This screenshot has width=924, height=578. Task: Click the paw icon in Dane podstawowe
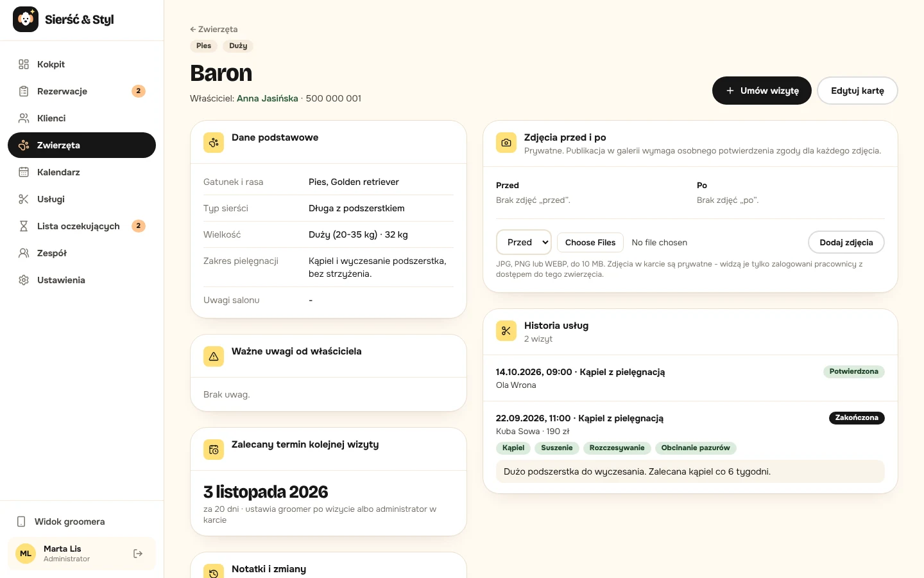tap(214, 143)
